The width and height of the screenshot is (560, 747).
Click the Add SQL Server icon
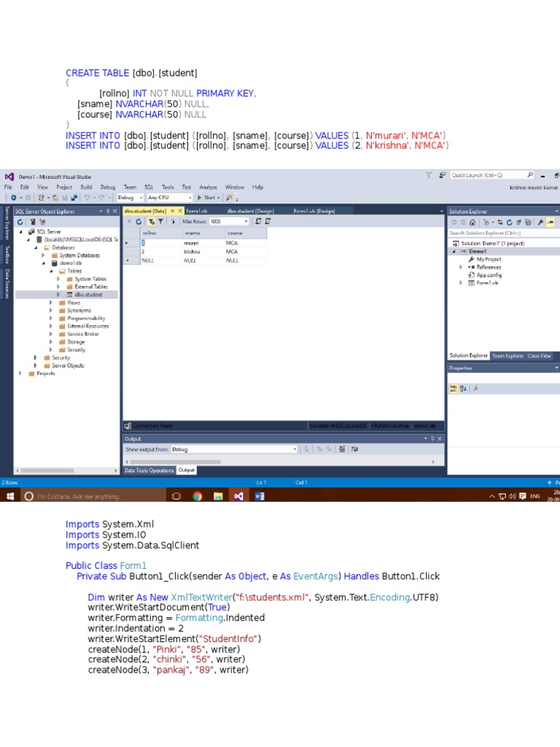34,222
